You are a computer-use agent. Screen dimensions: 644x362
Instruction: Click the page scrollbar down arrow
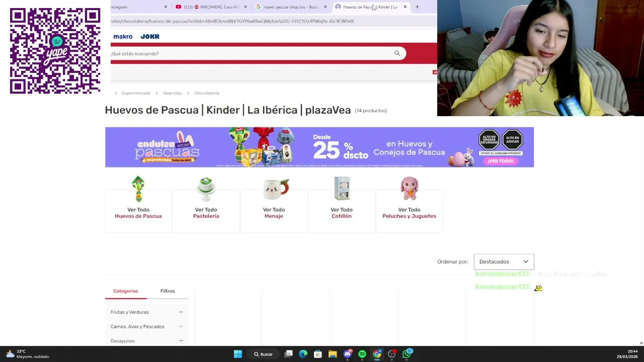pos(640,343)
